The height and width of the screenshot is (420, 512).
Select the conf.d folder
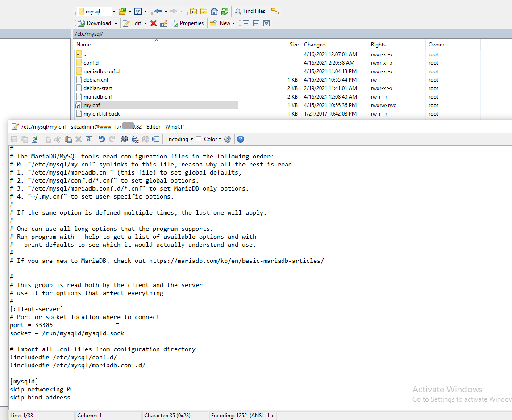pyautogui.click(x=91, y=62)
